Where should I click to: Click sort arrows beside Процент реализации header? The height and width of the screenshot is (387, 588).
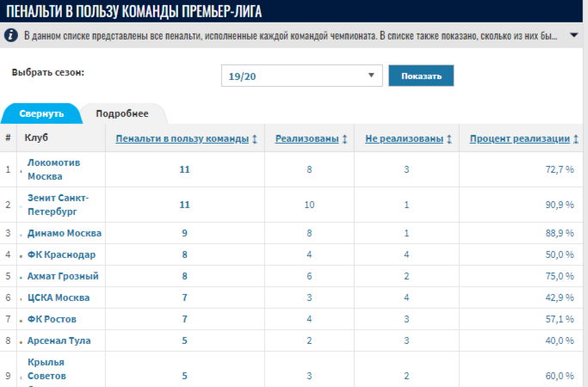pyautogui.click(x=576, y=139)
